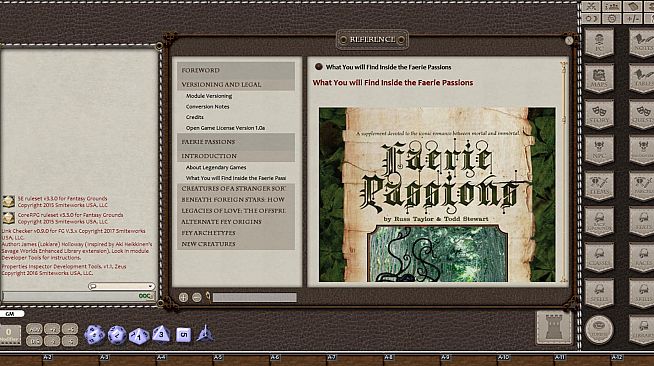
Task: Open the Races sidebar banner
Action: coord(642,258)
